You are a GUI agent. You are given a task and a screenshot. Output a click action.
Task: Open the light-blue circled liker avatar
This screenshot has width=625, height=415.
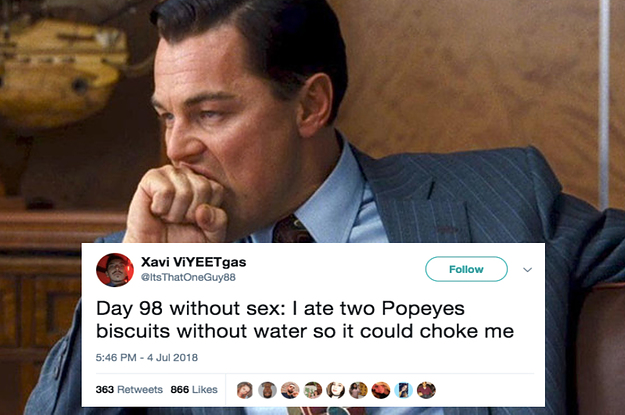pos(404,390)
